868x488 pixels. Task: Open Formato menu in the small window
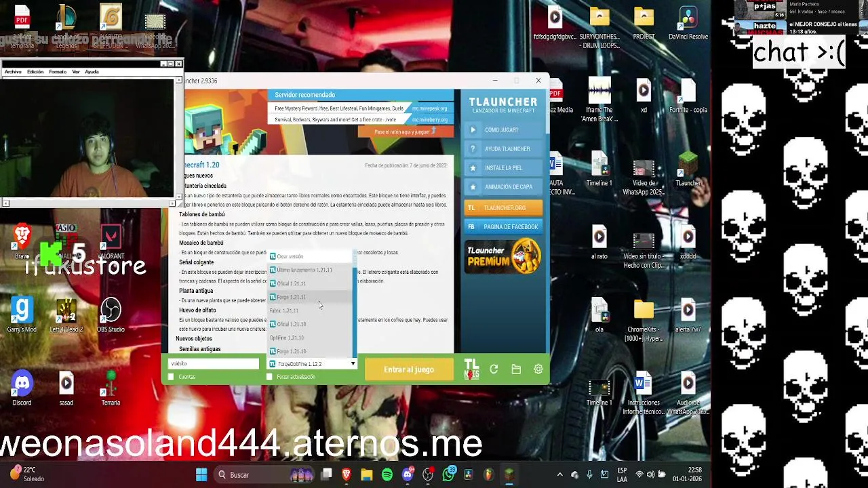click(58, 72)
